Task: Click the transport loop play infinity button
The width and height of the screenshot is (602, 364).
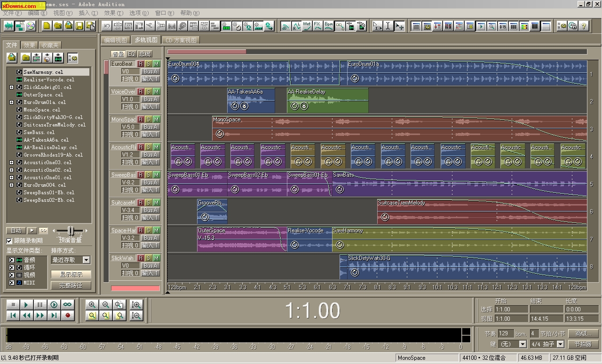Action: (68, 305)
